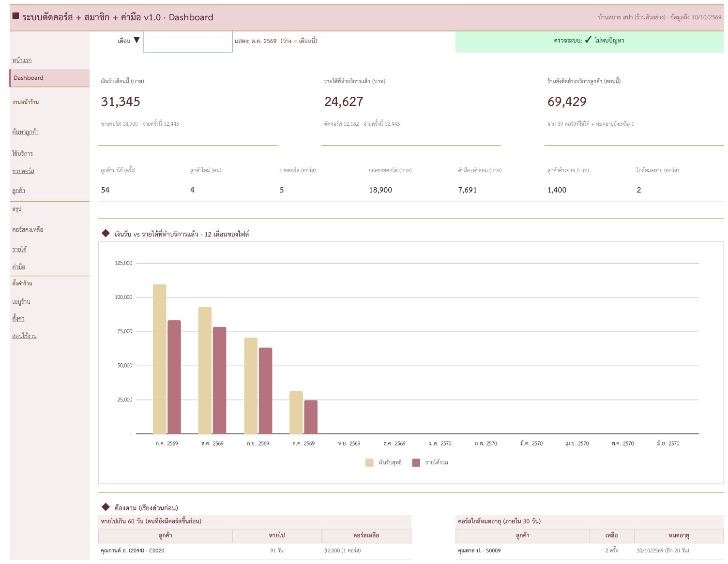Click the 18,900 ยอดขายคอร์ส value
728x564 pixels.
[380, 190]
